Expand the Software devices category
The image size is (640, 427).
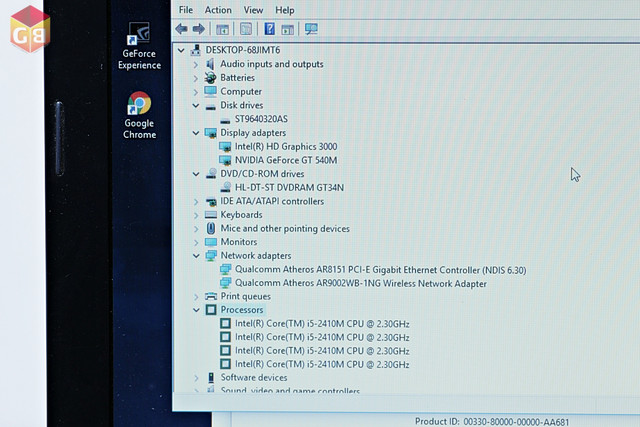(x=196, y=378)
